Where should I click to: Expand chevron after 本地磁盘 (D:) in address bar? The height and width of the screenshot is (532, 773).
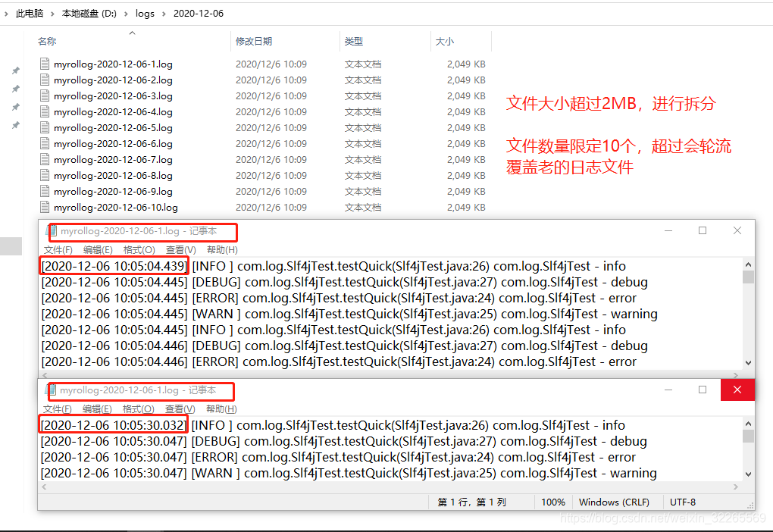point(126,14)
